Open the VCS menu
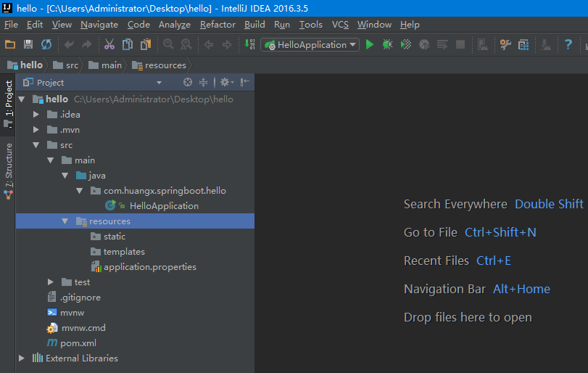Viewport: 588px width, 373px height. click(340, 25)
